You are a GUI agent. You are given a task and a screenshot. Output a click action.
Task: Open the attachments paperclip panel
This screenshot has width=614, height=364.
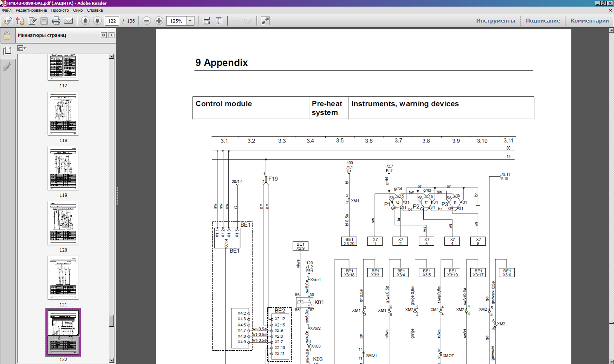coord(7,67)
